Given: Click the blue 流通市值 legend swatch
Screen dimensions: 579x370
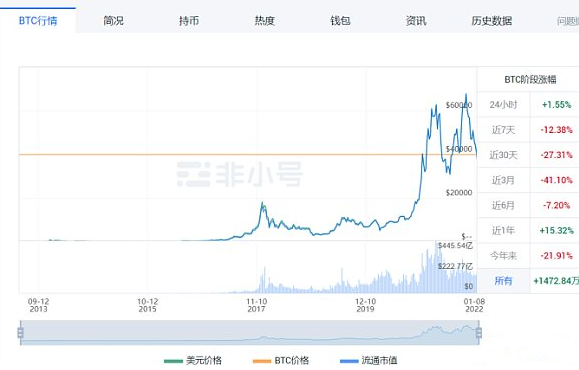Looking at the screenshot, I should pos(349,361).
